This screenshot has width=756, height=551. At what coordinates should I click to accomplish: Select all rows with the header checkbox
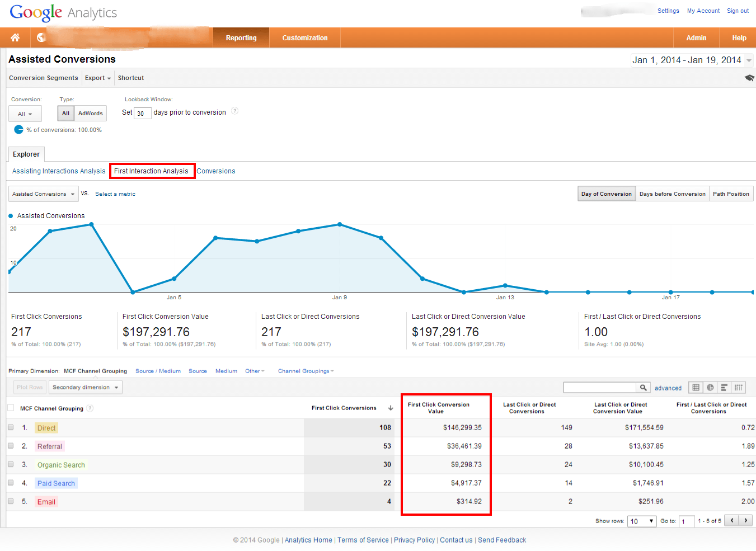(x=11, y=408)
